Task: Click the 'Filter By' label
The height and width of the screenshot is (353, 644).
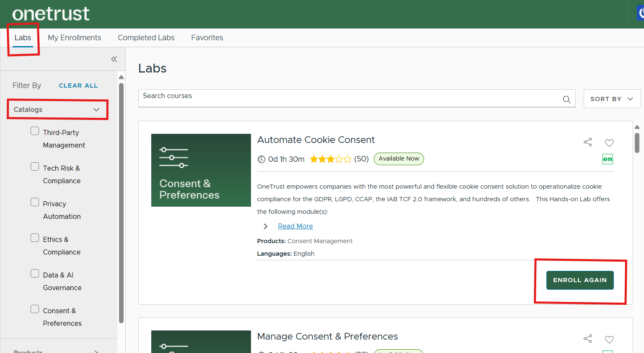Action: [27, 86]
